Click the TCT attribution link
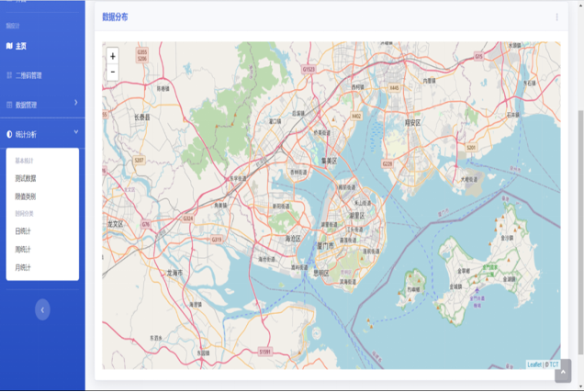The height and width of the screenshot is (392, 584). point(555,364)
